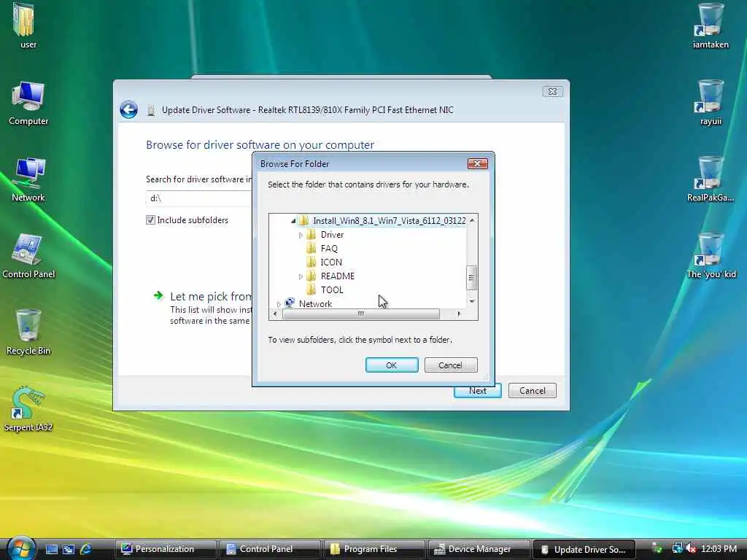
Task: Select the Driver folder icon in tree
Action: [311, 234]
